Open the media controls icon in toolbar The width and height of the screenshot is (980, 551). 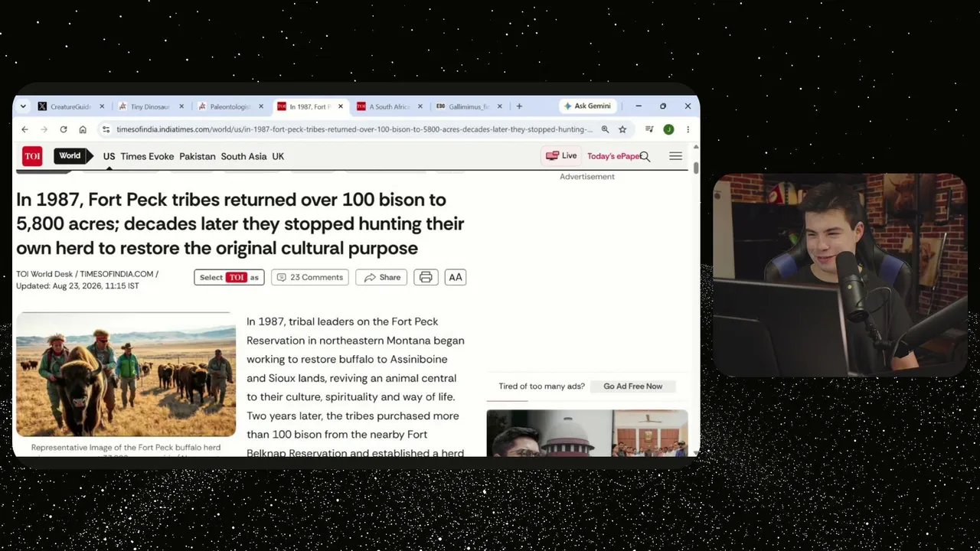[x=649, y=129]
